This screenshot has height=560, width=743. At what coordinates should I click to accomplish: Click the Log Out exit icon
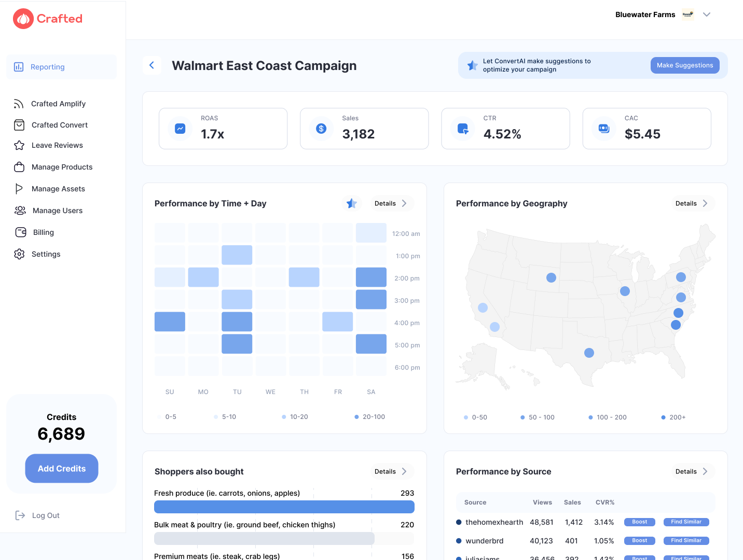coord(20,515)
